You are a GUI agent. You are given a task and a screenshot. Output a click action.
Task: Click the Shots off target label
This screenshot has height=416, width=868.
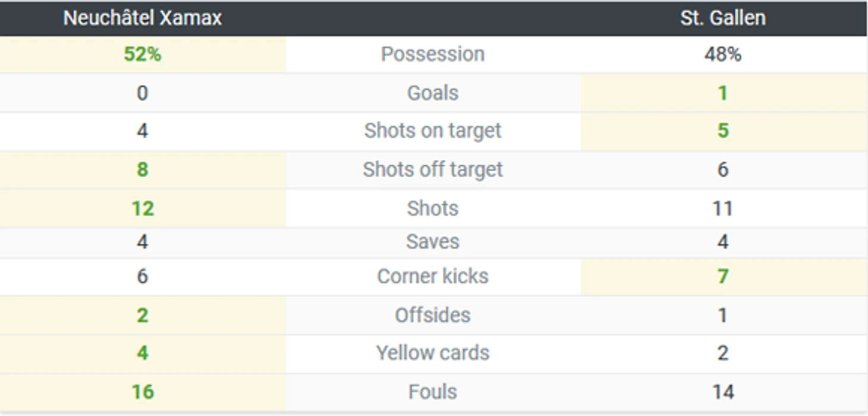coord(433,169)
